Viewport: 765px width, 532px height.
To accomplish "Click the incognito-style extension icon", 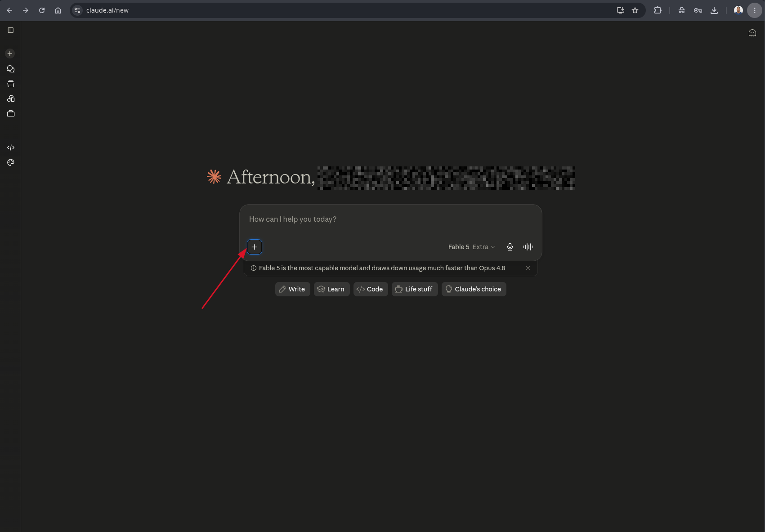I will [x=682, y=10].
